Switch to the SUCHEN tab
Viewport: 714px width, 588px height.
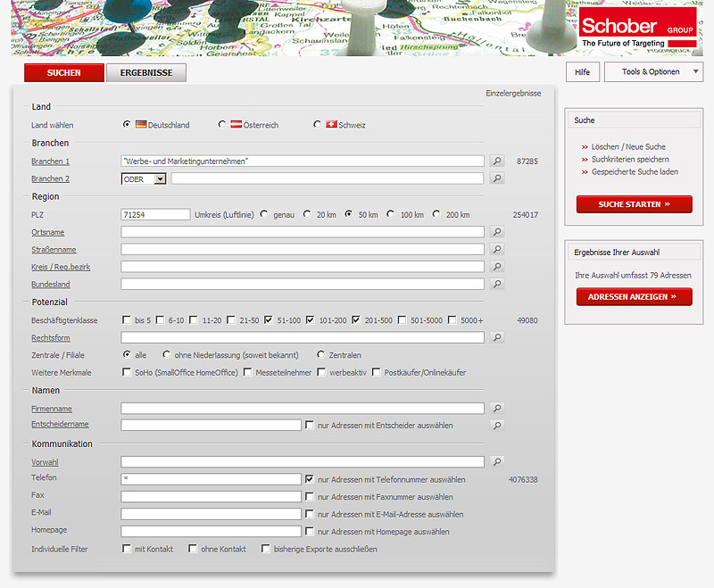(63, 73)
